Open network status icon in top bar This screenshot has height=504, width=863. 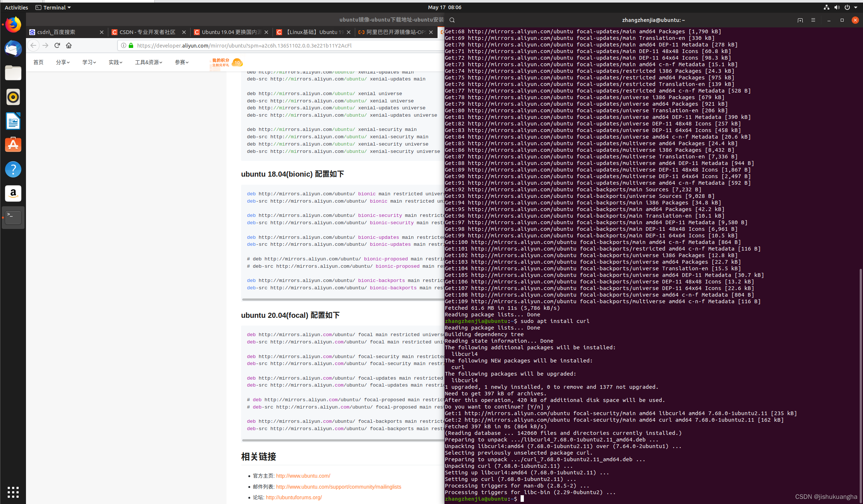tap(826, 7)
